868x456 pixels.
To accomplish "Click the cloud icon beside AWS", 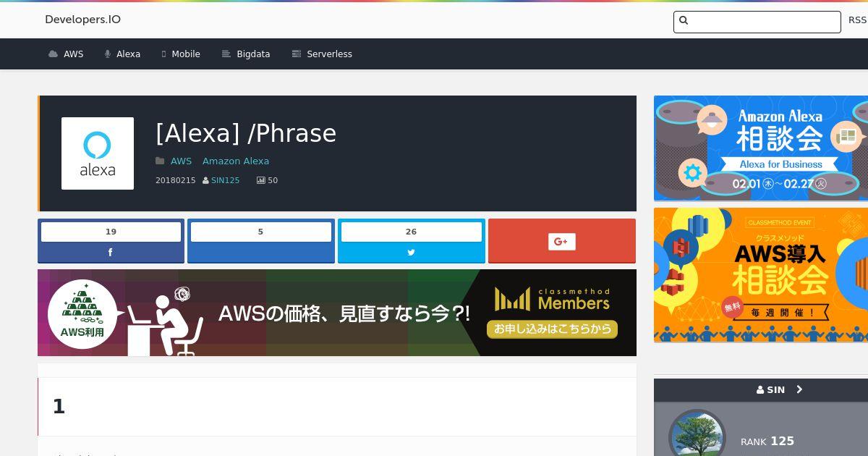I will 53,54.
